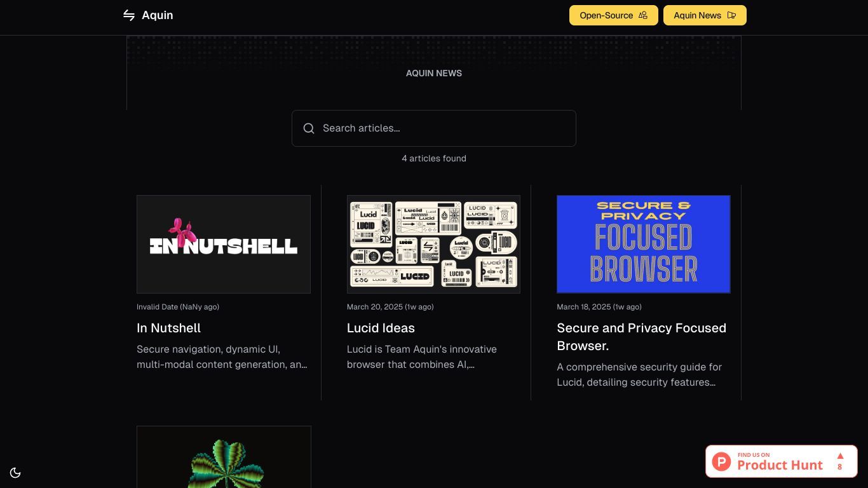Click the Aquin brand name

158,15
